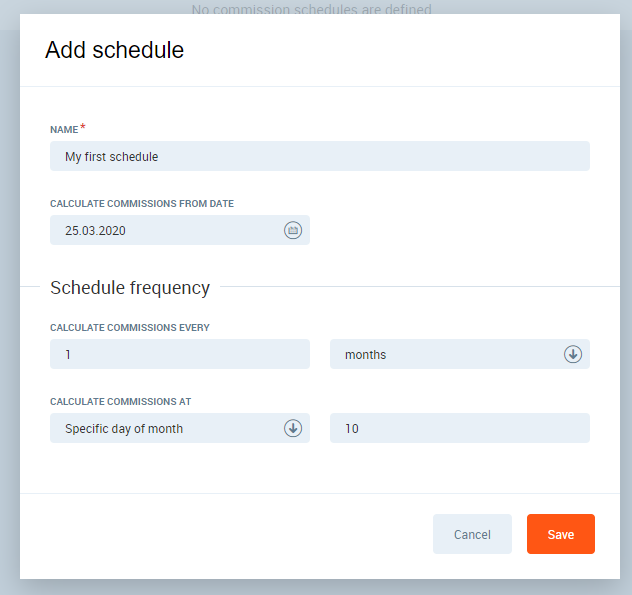The height and width of the screenshot is (595, 632).
Task: Click the Calculate commissions every label
Action: coord(130,328)
